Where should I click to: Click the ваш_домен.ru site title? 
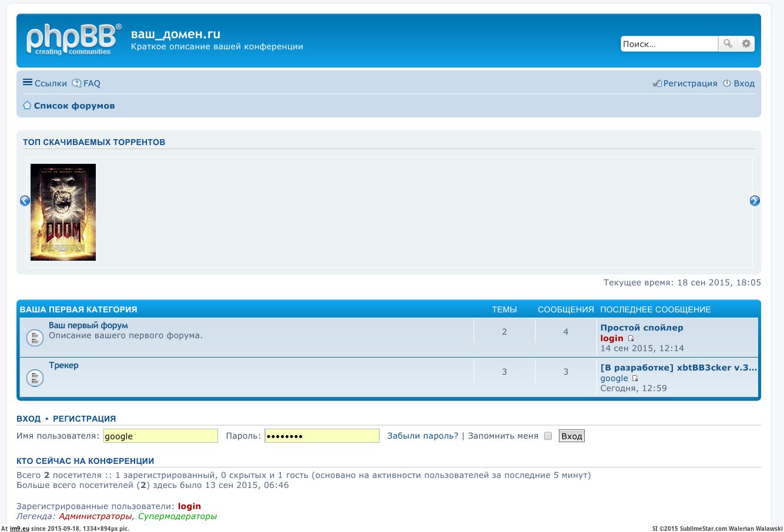pos(176,34)
